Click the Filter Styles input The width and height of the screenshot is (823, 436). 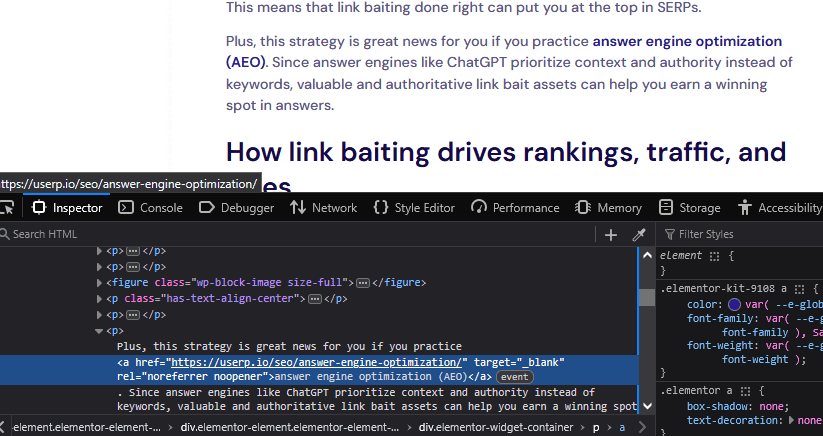(x=745, y=234)
